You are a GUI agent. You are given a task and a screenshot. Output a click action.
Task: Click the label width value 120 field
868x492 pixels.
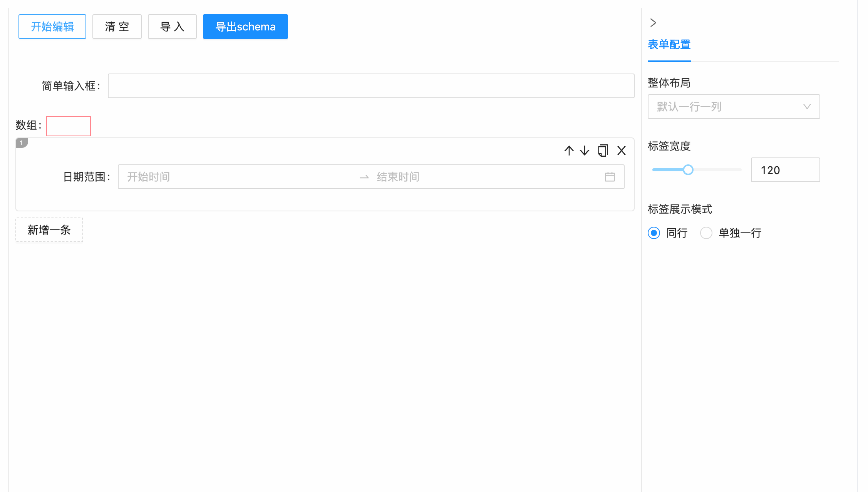[785, 170]
